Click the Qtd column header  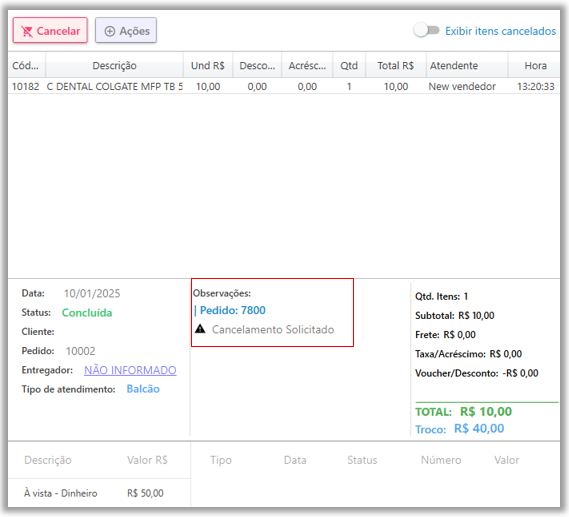(x=349, y=66)
